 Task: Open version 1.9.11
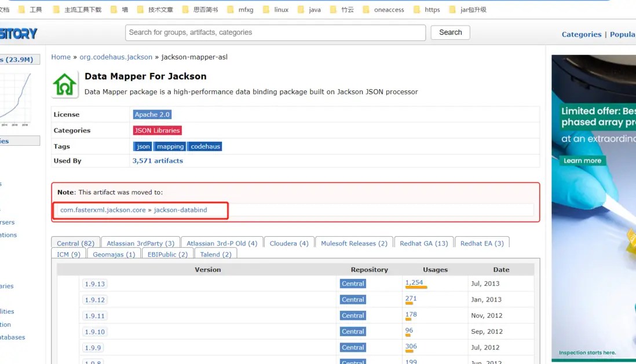tap(94, 316)
